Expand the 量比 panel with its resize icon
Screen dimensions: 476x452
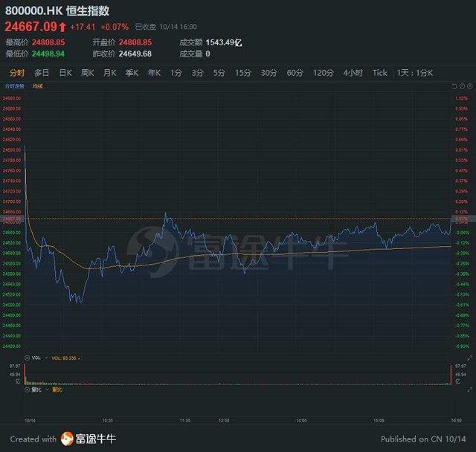pyautogui.click(x=469, y=390)
